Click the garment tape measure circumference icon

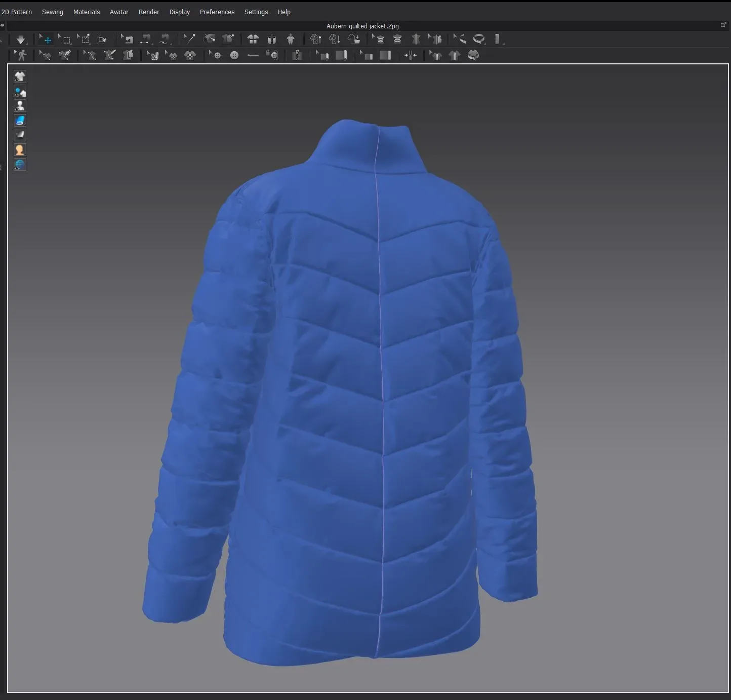point(473,55)
